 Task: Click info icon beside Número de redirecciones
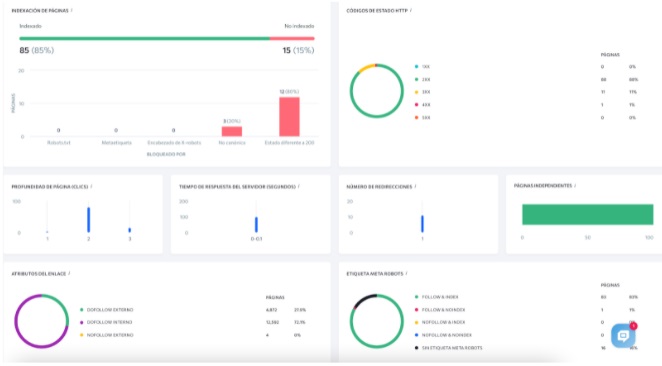click(415, 187)
